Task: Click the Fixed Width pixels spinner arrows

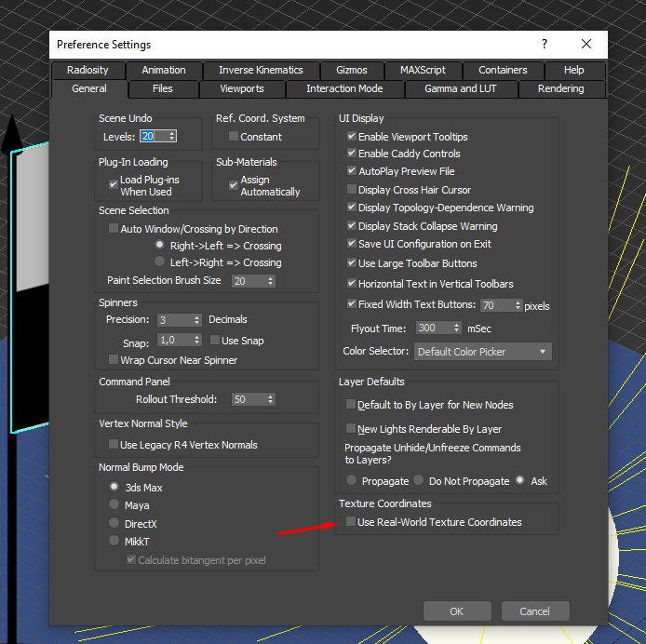Action: tap(518, 305)
